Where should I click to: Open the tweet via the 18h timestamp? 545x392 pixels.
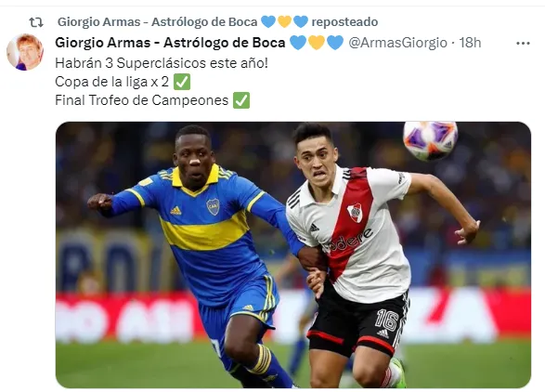(470, 43)
